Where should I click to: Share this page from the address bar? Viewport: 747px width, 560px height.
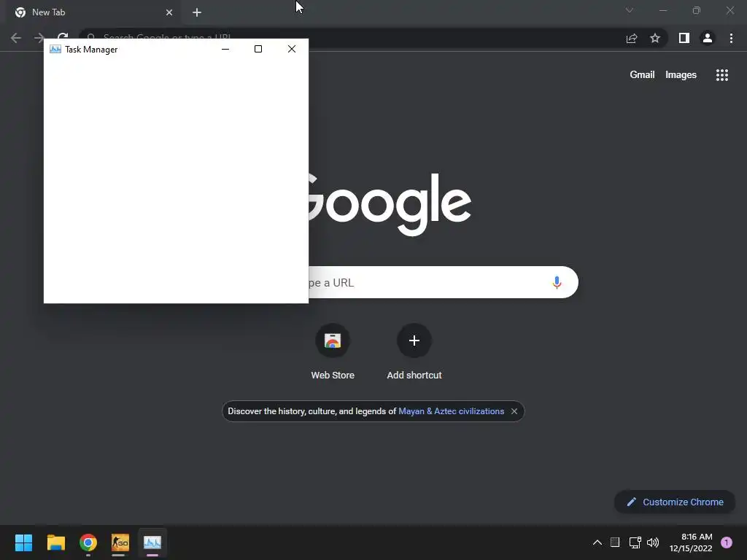[632, 38]
